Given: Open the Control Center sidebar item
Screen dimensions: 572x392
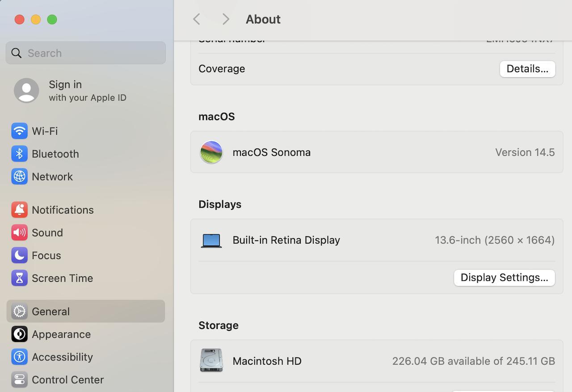Looking at the screenshot, I should [x=67, y=379].
